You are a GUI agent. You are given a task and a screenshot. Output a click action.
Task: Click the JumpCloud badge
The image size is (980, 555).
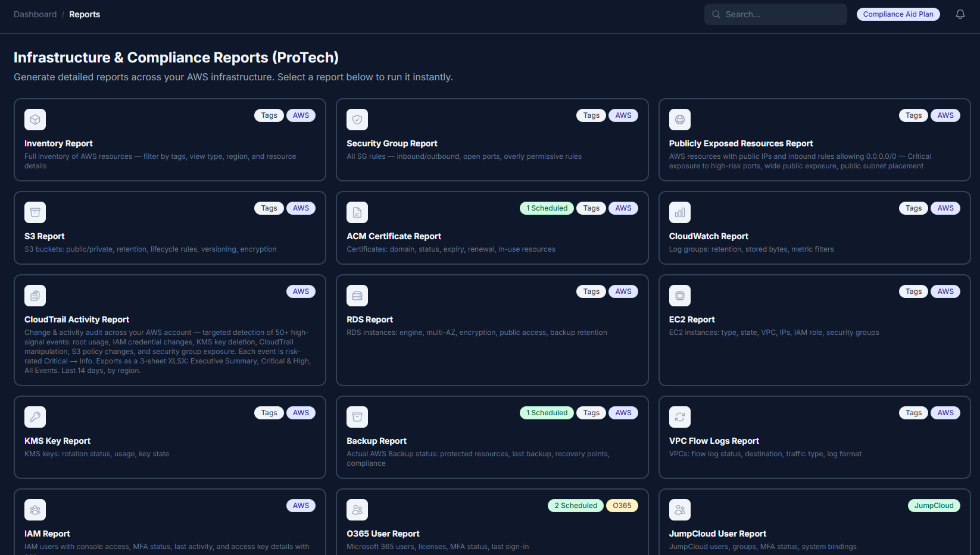pyautogui.click(x=934, y=506)
